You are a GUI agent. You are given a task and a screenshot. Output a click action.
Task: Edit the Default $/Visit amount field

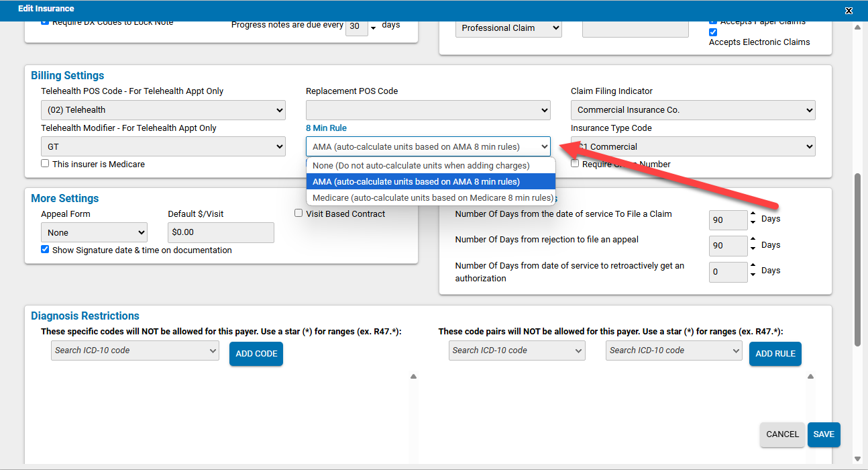click(x=220, y=232)
